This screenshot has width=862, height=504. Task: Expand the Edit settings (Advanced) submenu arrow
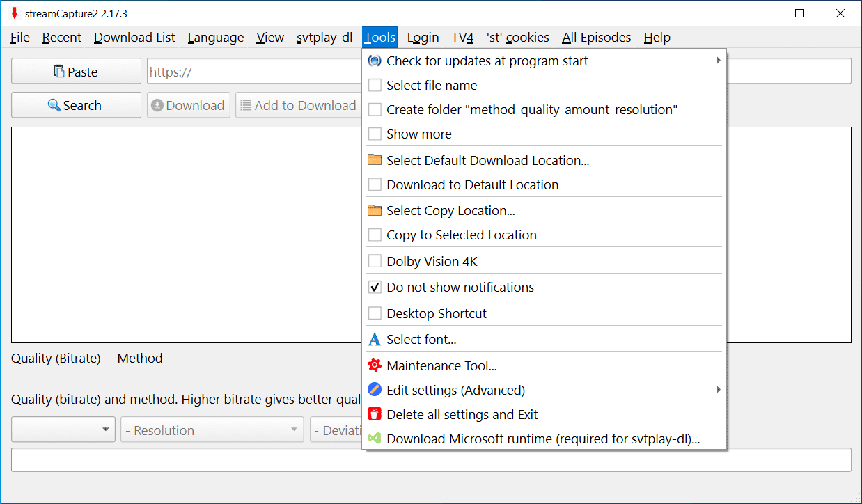tap(718, 390)
